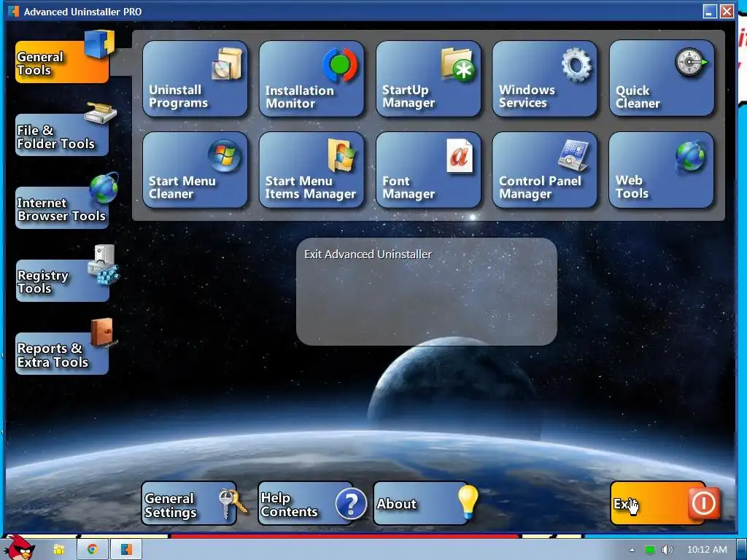The height and width of the screenshot is (560, 747).
Task: Click the volume speaker tray icon
Action: click(x=667, y=550)
